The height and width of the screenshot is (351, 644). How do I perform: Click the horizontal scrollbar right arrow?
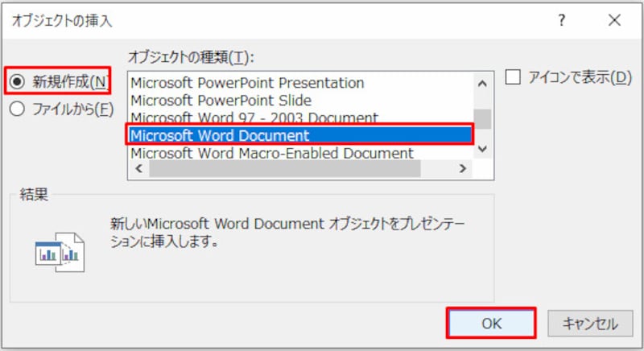[x=462, y=169]
